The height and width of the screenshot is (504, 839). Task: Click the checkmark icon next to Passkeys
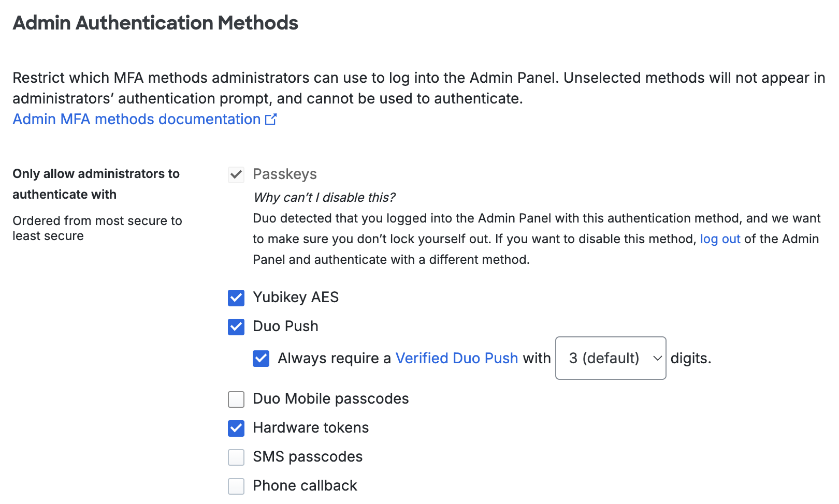(x=236, y=175)
